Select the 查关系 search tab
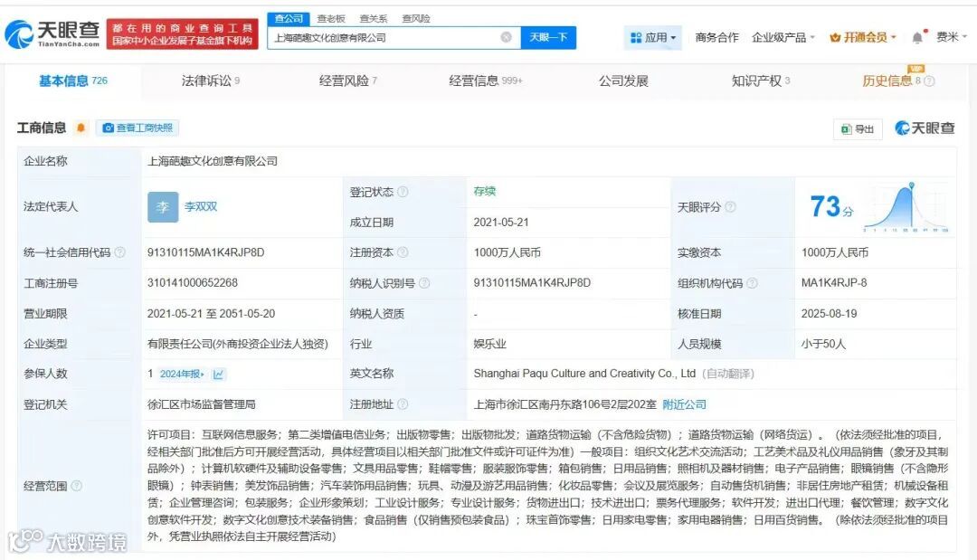The image size is (977, 560). [x=374, y=19]
